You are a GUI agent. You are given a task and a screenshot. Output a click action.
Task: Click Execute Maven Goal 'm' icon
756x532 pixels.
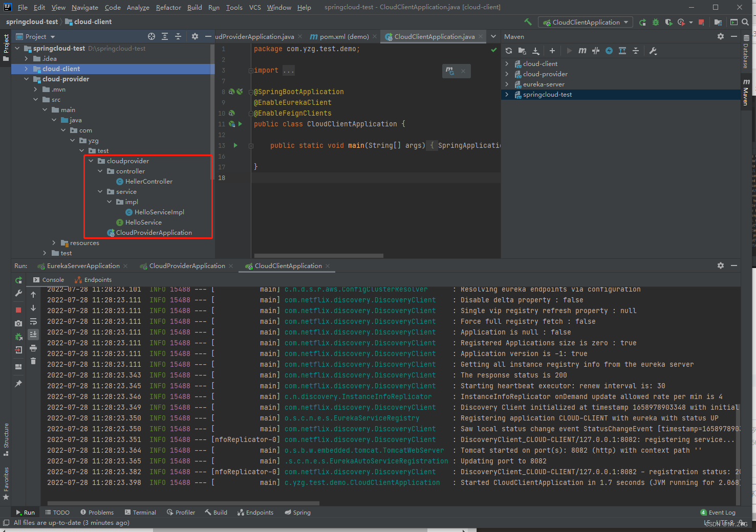tap(582, 51)
